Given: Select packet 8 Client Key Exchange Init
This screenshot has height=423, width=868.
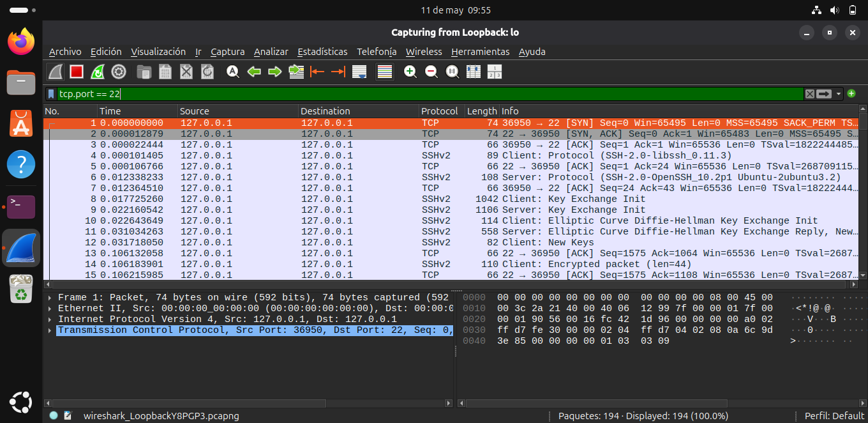Looking at the screenshot, I should coord(451,199).
